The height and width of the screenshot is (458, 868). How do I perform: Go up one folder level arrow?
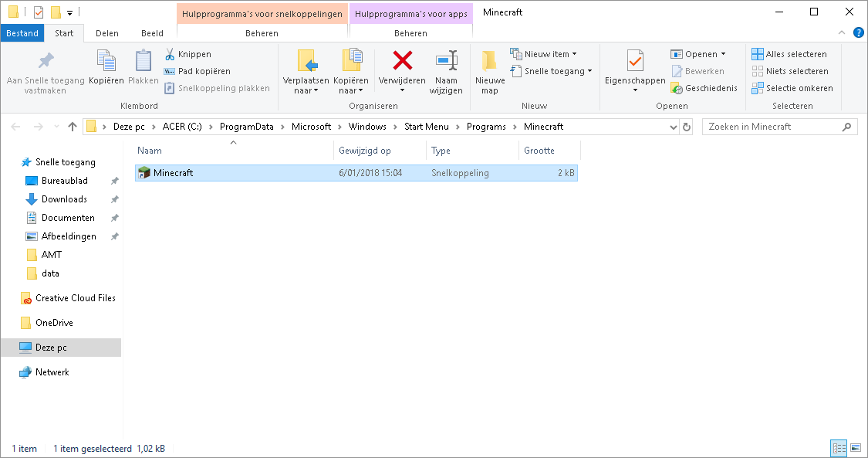point(72,127)
